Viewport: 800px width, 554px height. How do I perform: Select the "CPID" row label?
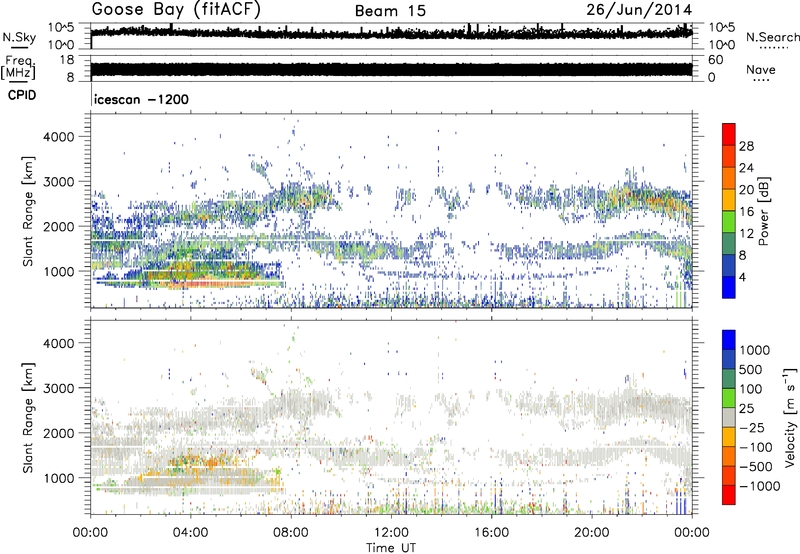click(22, 95)
